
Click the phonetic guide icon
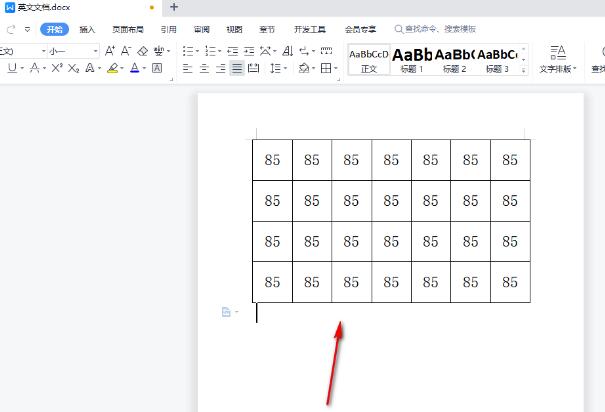click(159, 51)
